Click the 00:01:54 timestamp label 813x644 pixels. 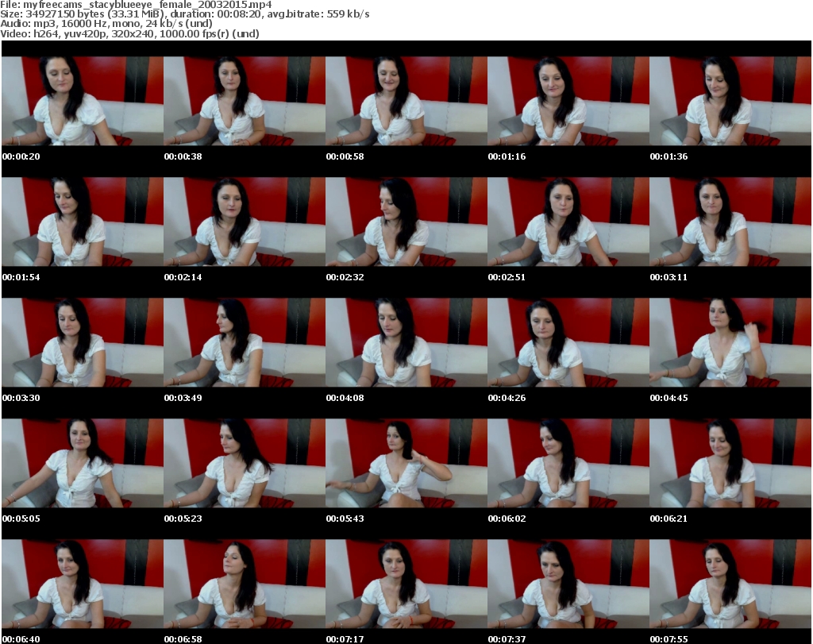[x=21, y=277]
